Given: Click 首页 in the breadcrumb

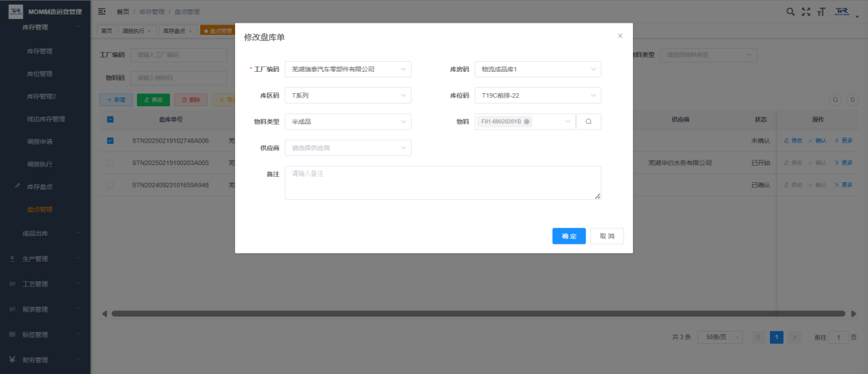Looking at the screenshot, I should [x=123, y=12].
